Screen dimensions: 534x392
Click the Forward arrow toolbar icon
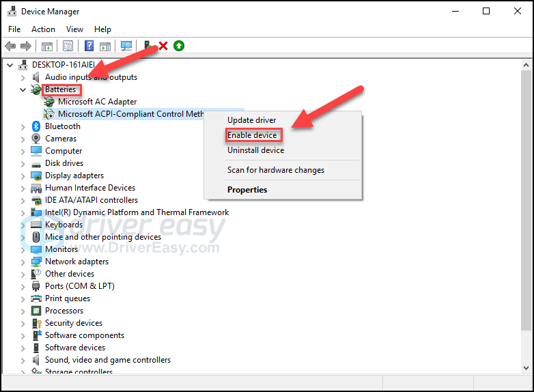[x=26, y=46]
